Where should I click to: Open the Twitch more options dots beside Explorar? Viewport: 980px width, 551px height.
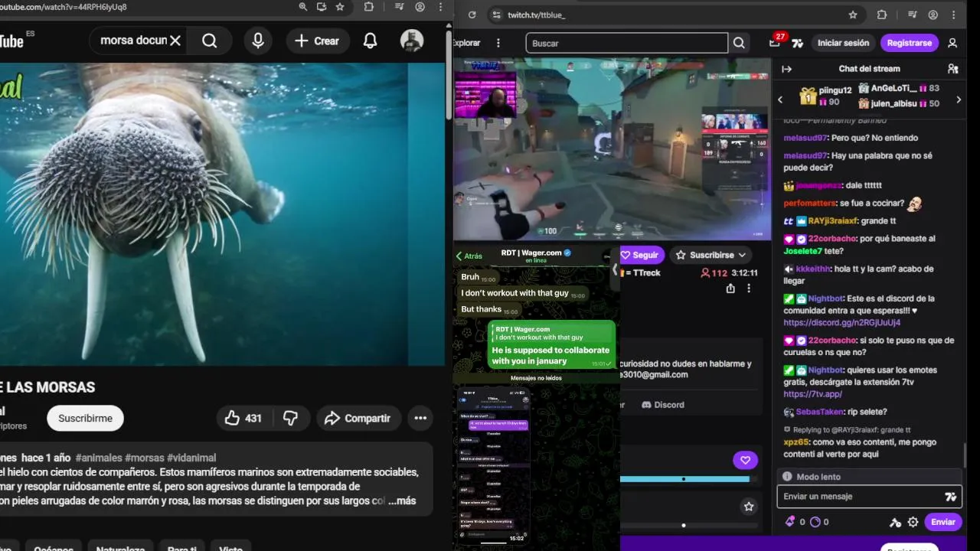click(x=498, y=43)
